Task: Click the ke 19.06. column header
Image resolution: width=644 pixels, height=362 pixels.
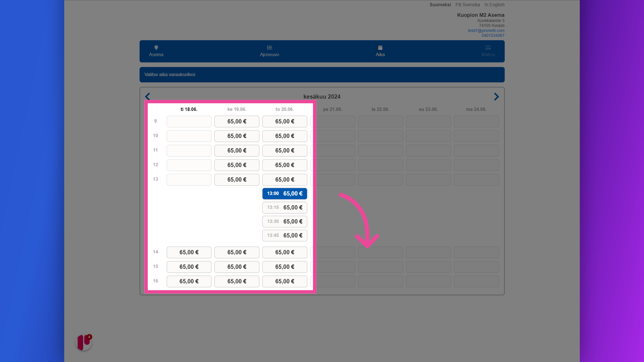Action: coord(237,109)
